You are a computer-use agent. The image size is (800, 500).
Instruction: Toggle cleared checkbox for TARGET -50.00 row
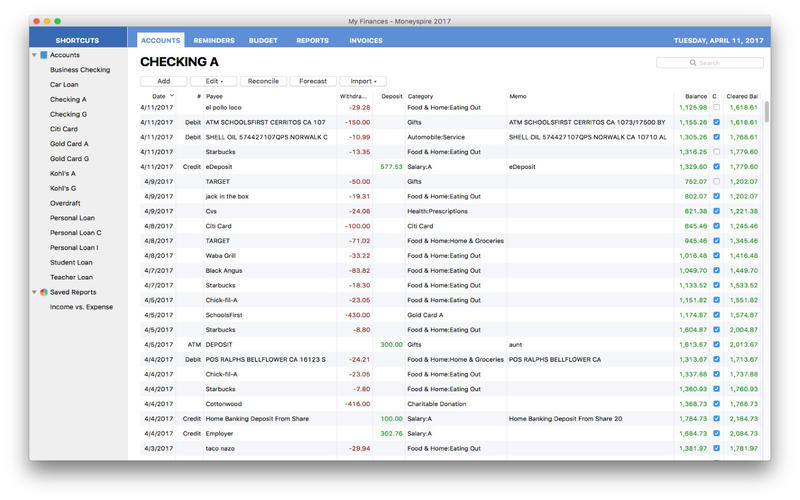(x=716, y=181)
